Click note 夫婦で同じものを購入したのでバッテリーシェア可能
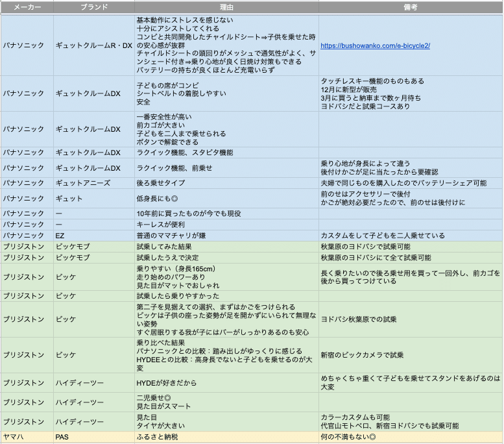The height and width of the screenshot is (444, 504). pos(411,183)
